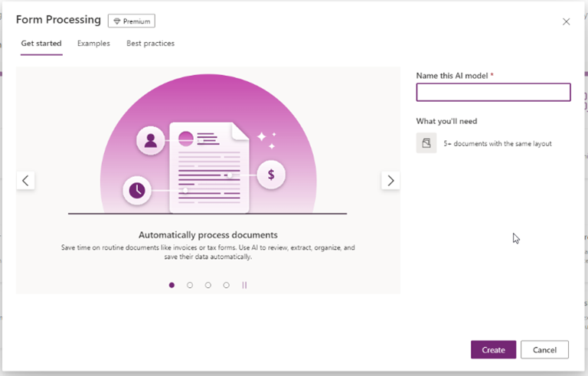The width and height of the screenshot is (588, 376).
Task: Select the first carousel dot
Action: tap(171, 285)
